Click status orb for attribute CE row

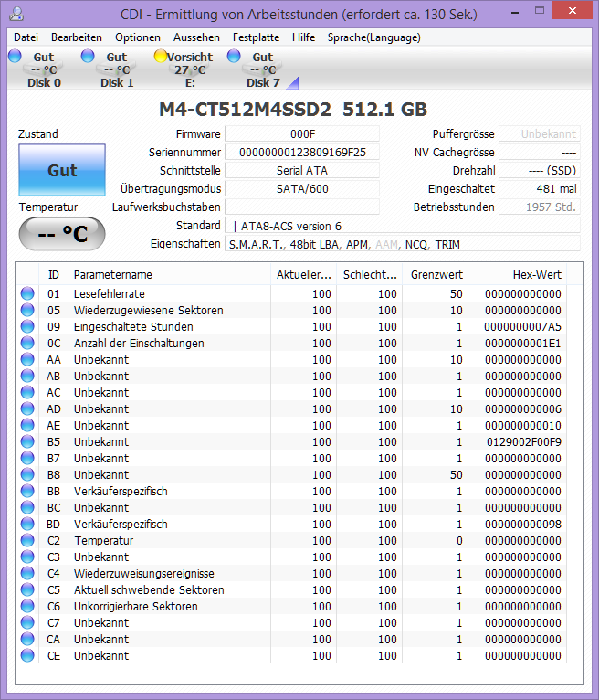27,655
